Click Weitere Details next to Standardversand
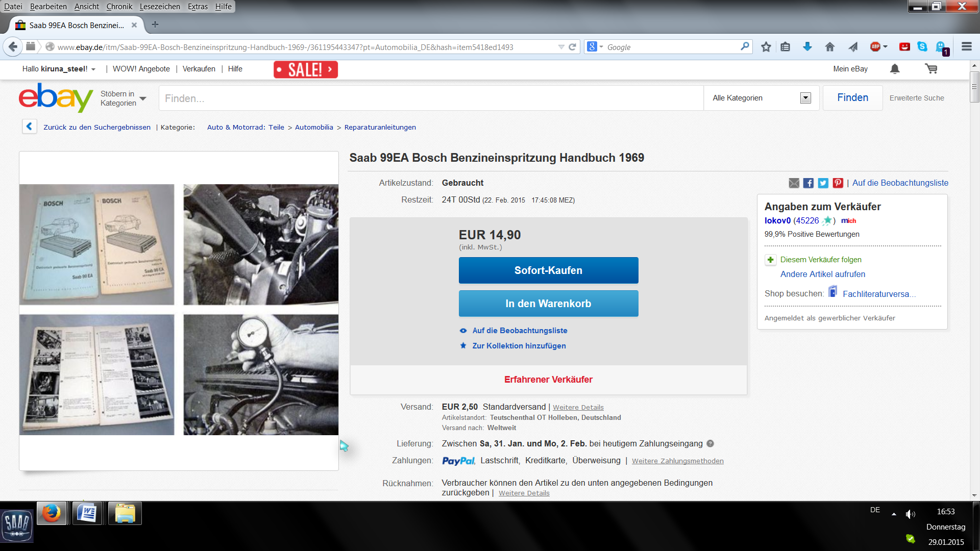Image resolution: width=980 pixels, height=551 pixels. pos(578,408)
